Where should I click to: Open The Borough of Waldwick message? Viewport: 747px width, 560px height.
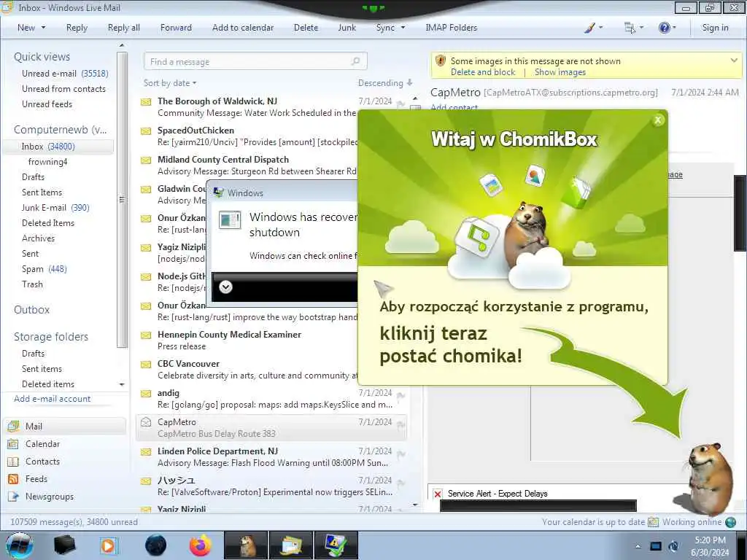tap(271, 107)
